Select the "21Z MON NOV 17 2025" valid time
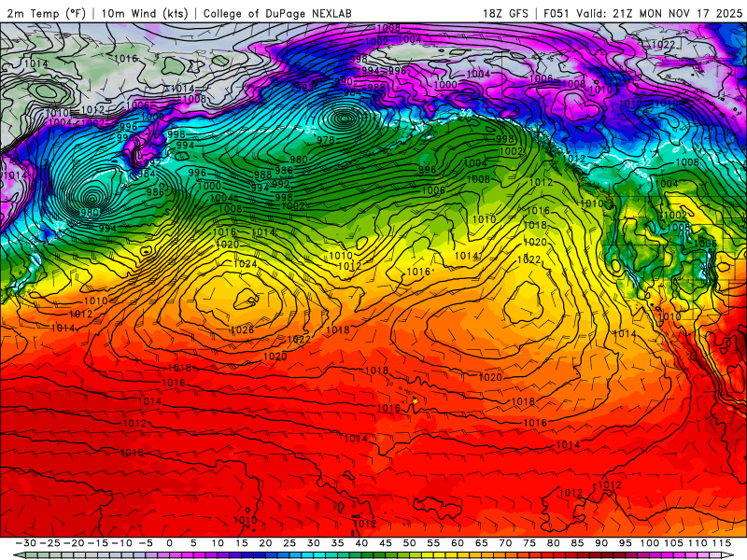The height and width of the screenshot is (560, 747). [678, 13]
